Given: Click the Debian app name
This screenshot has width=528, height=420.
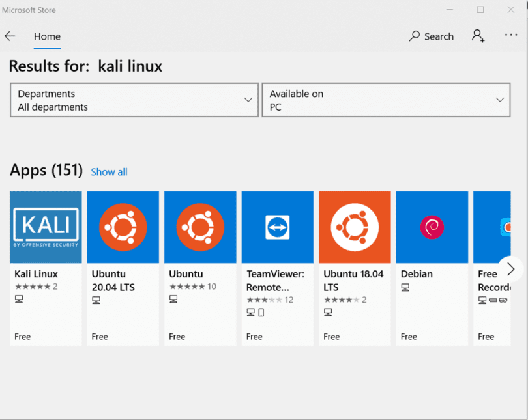Looking at the screenshot, I should click(417, 274).
